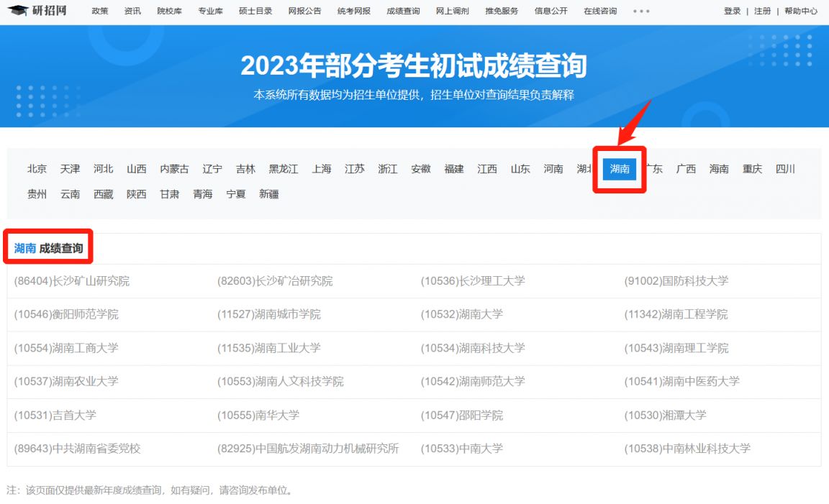829x504 pixels.
Task: Choose 河南 from the province list
Action: click(553, 169)
